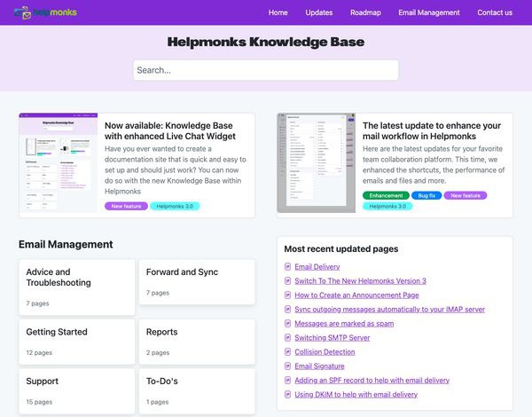Click page icon beside Using DKIM link
The height and width of the screenshot is (417, 532).
coord(287,395)
